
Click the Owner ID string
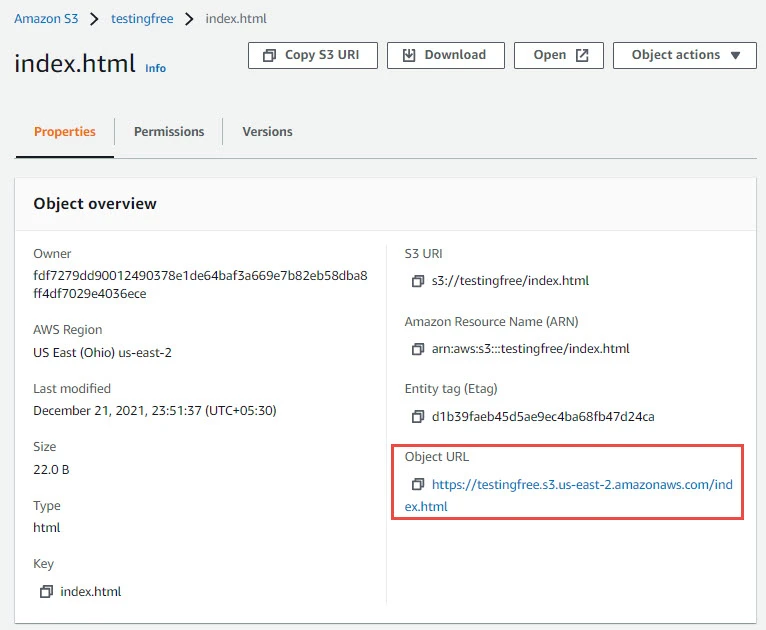coord(200,275)
